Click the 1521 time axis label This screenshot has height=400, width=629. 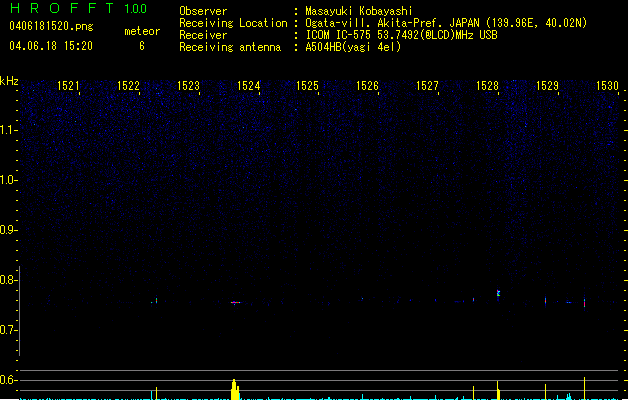[68, 86]
